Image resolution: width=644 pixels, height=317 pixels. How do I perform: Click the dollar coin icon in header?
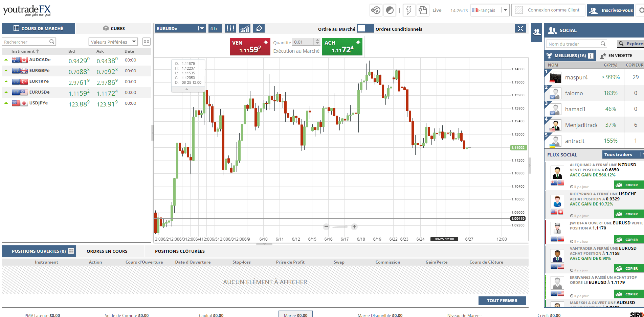click(x=376, y=10)
